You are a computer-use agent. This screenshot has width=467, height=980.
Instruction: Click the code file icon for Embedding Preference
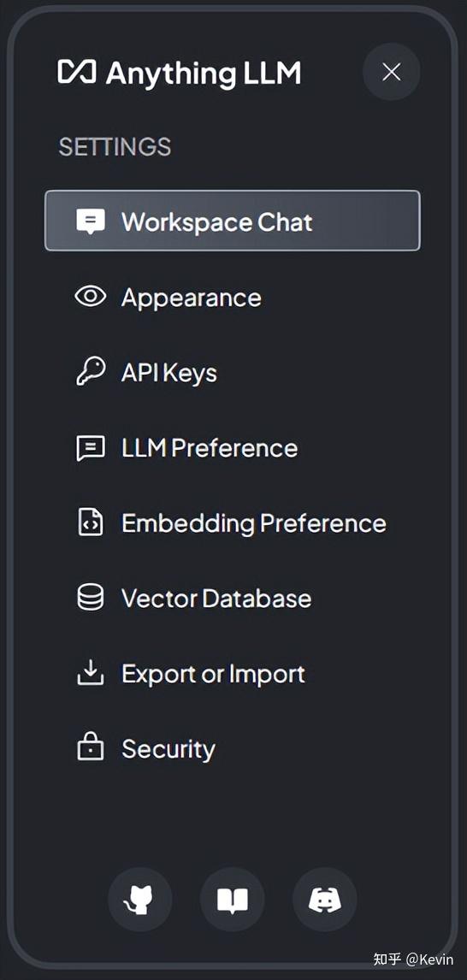(91, 522)
